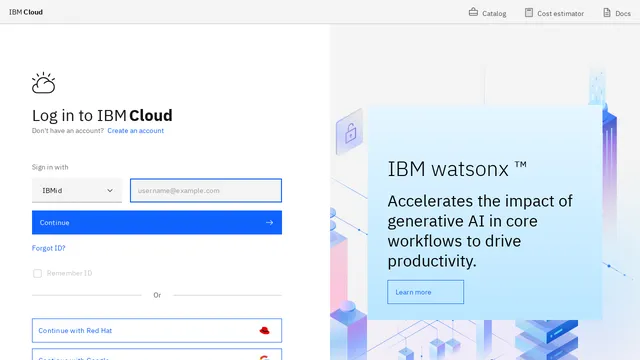Image resolution: width=640 pixels, height=360 pixels.
Task: Click the 'IBM watsonx' banner title
Action: tap(457, 169)
